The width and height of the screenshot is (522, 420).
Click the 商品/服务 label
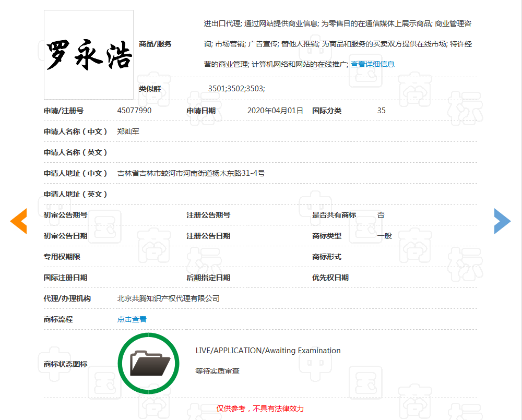click(x=155, y=44)
